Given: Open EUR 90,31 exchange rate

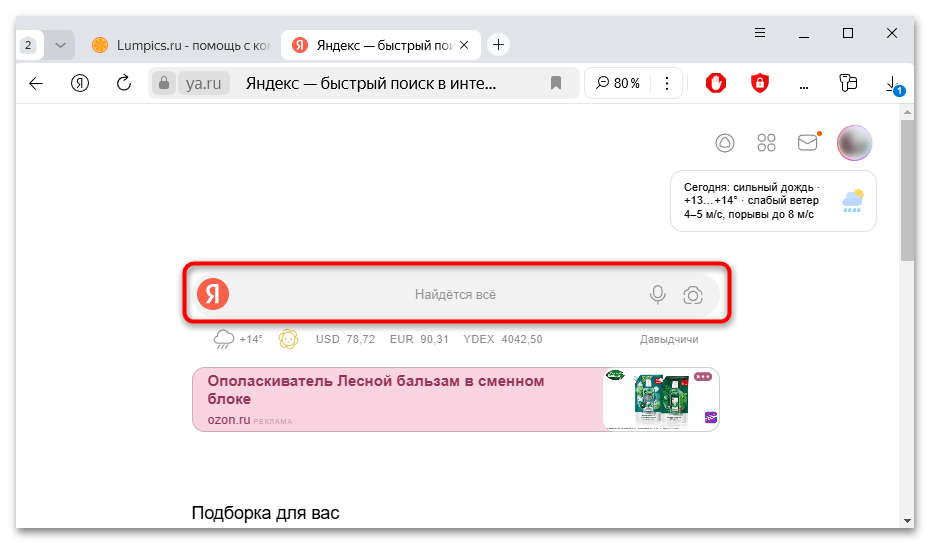Looking at the screenshot, I should [419, 339].
